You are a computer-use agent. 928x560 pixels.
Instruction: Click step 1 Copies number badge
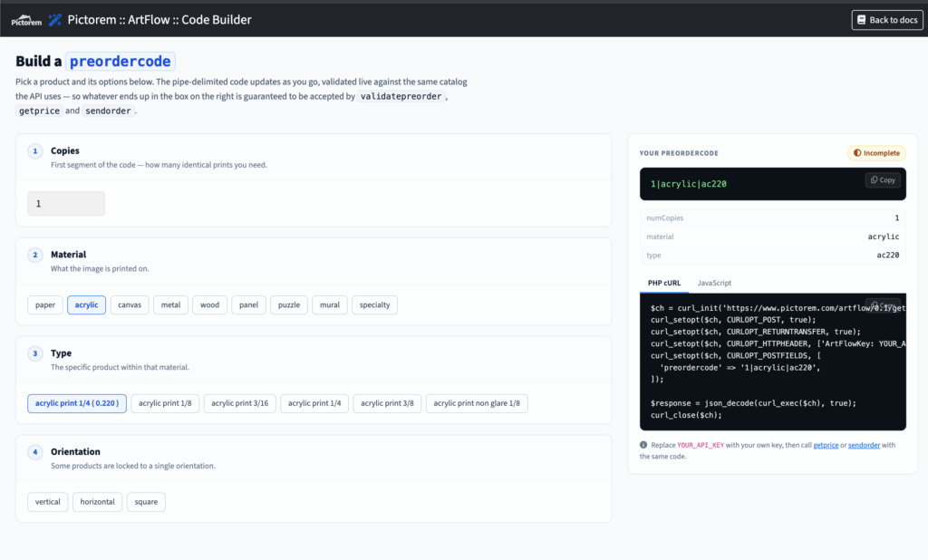(x=35, y=151)
